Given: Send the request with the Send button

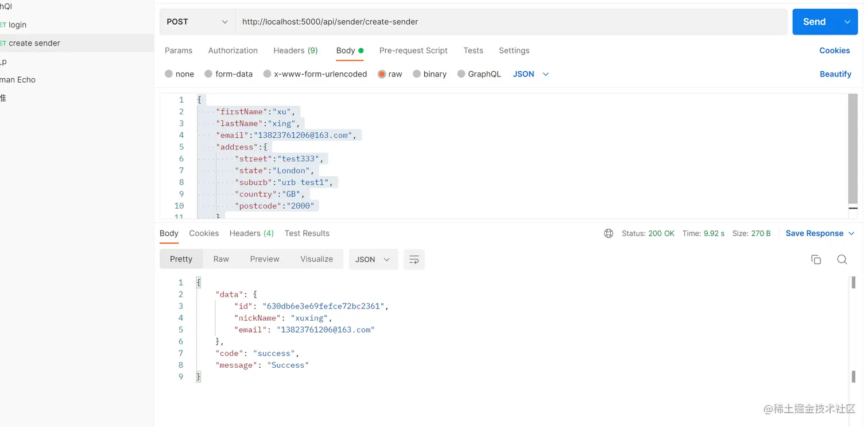Looking at the screenshot, I should click(x=815, y=22).
